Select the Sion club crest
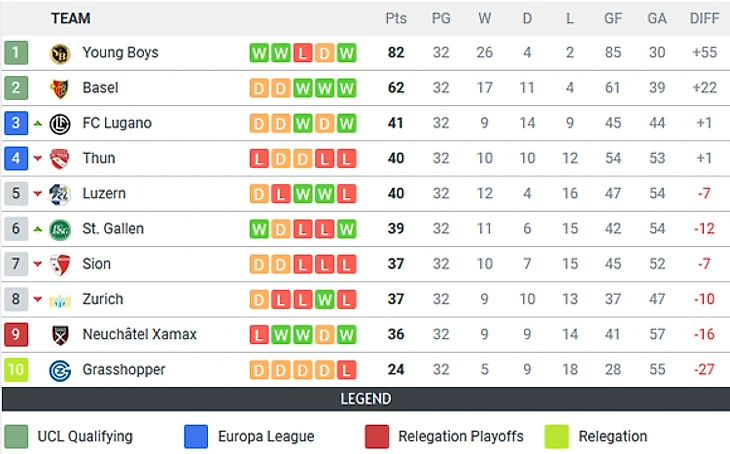Viewport: 730px width, 454px height. click(60, 265)
